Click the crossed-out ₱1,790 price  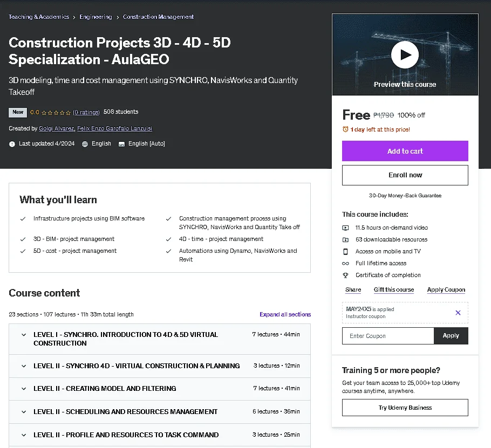[x=384, y=115]
